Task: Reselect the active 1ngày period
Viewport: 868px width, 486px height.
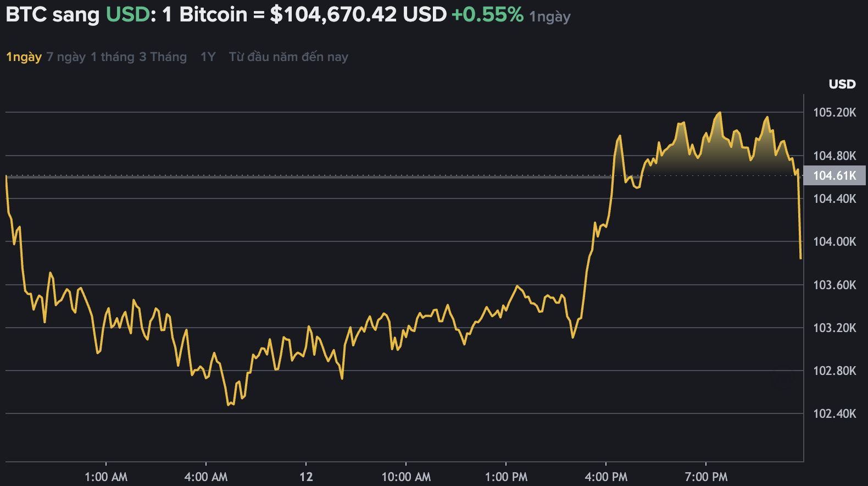Action: tap(23, 57)
